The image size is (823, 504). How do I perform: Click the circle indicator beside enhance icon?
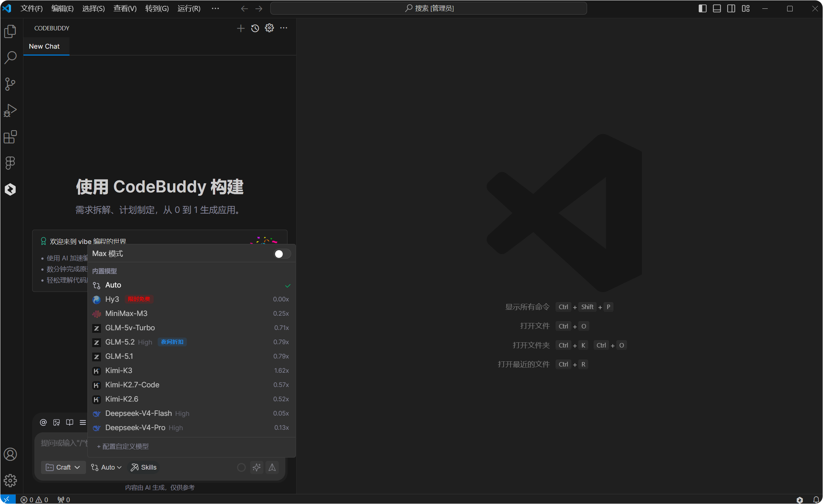(x=241, y=467)
